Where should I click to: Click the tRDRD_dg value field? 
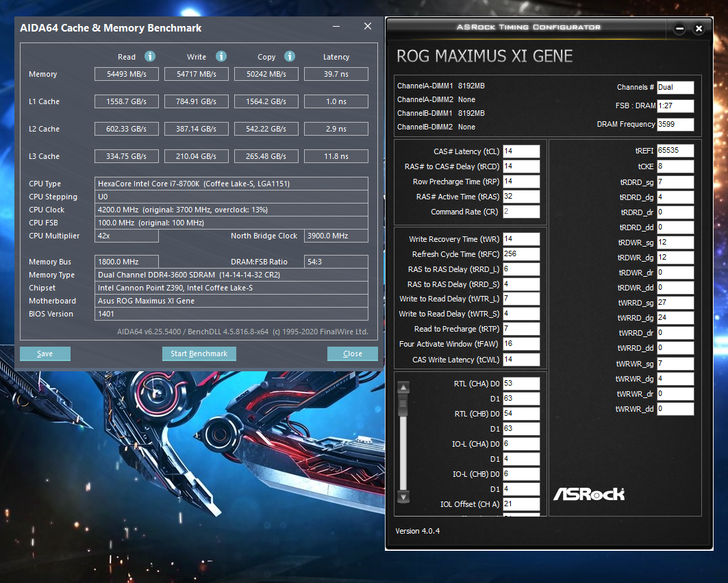point(675,197)
